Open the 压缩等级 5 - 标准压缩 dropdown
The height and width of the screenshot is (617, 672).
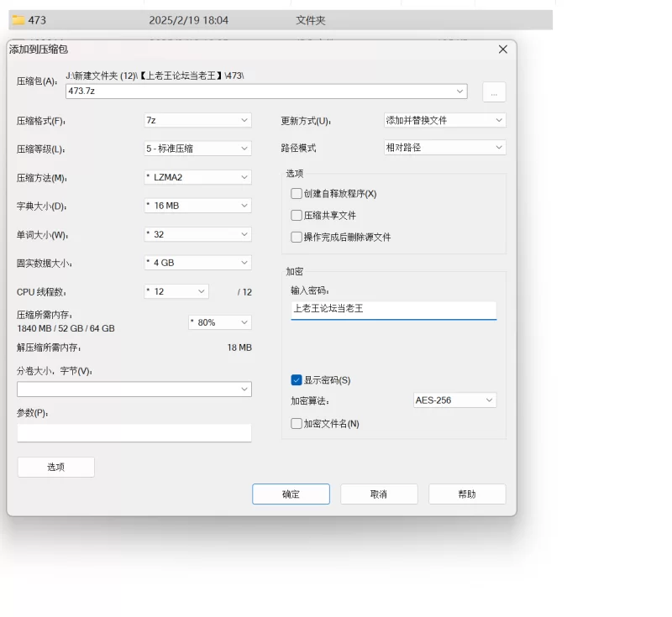[197, 149]
